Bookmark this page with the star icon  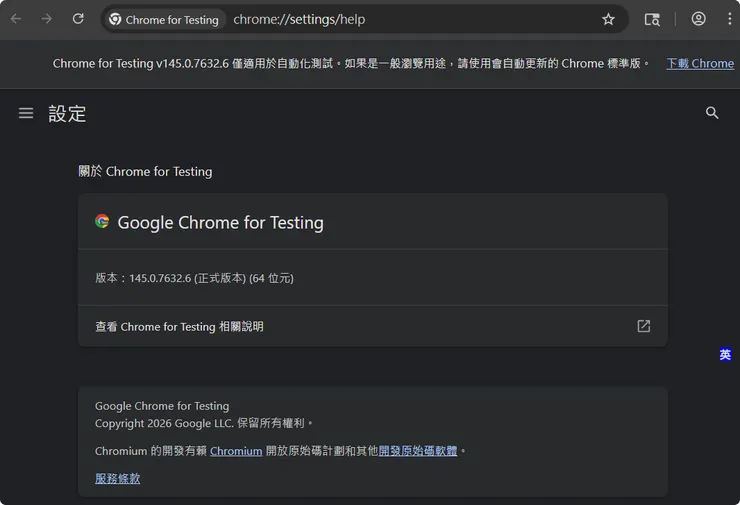608,19
